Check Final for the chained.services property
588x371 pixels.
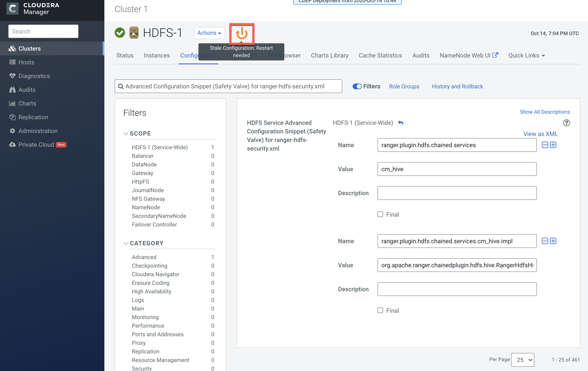coord(380,214)
